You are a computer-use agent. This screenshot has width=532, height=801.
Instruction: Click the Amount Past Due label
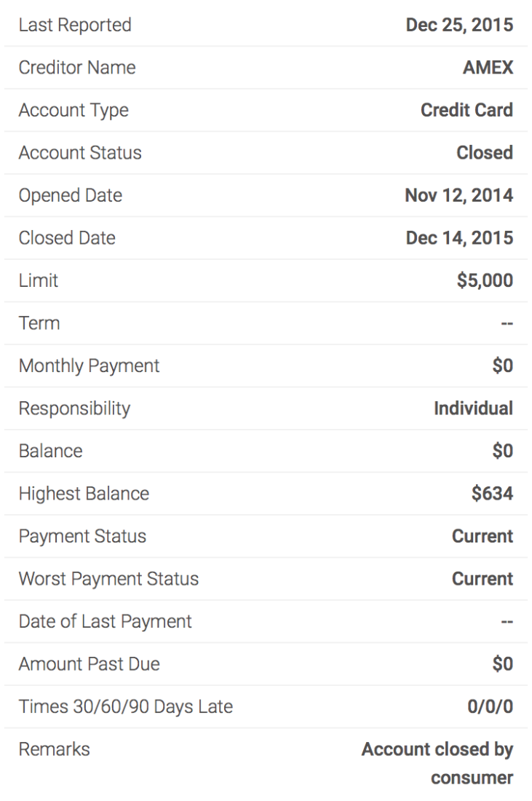point(89,664)
